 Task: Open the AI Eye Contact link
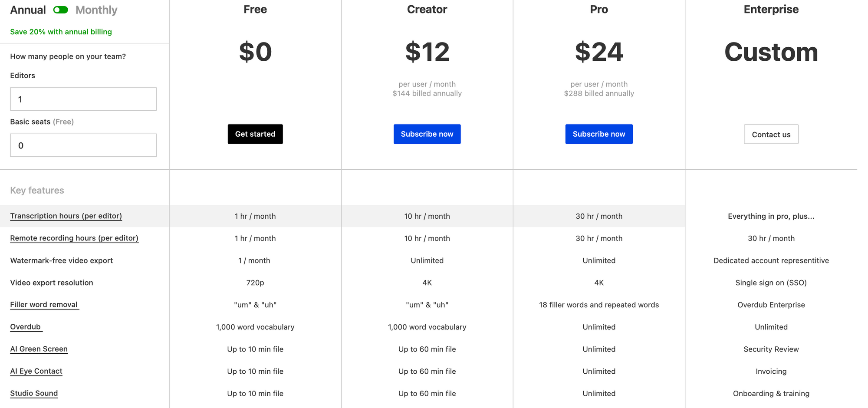coord(36,371)
